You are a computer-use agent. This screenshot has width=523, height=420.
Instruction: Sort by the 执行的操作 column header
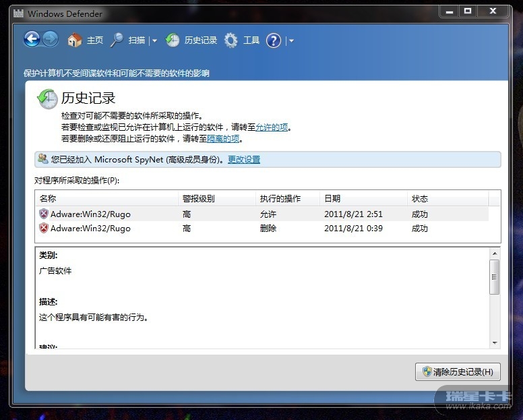(288, 198)
